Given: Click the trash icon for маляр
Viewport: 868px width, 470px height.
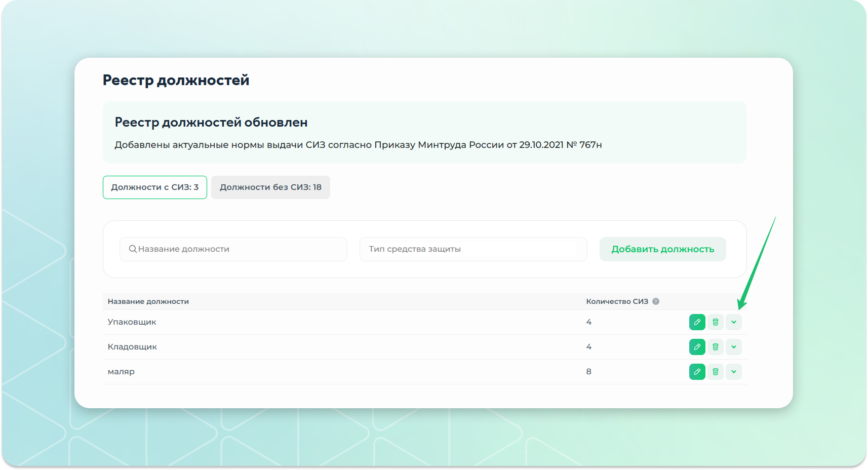Looking at the screenshot, I should (x=715, y=372).
